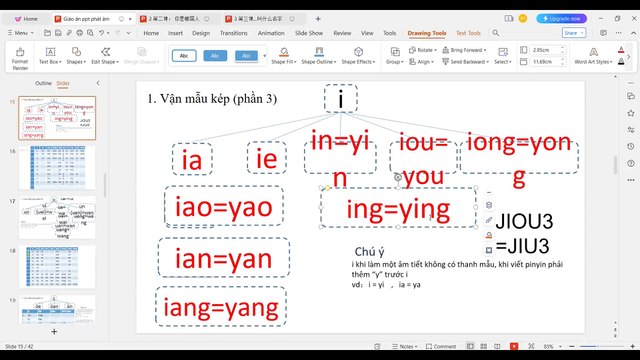
Task: Open the Edit Shape dropdown
Action: pos(105,56)
